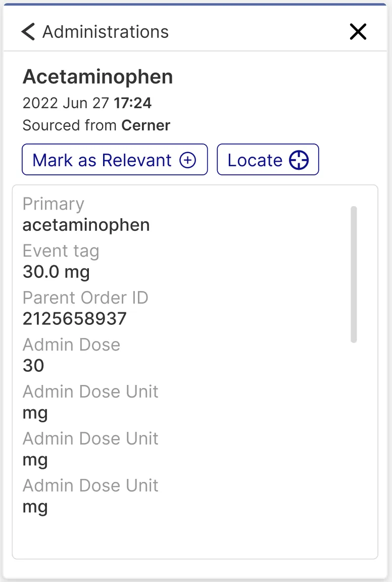Screen dimensions: 392x582
Task: Select the Parent Order ID 2125658937
Action: (x=75, y=319)
